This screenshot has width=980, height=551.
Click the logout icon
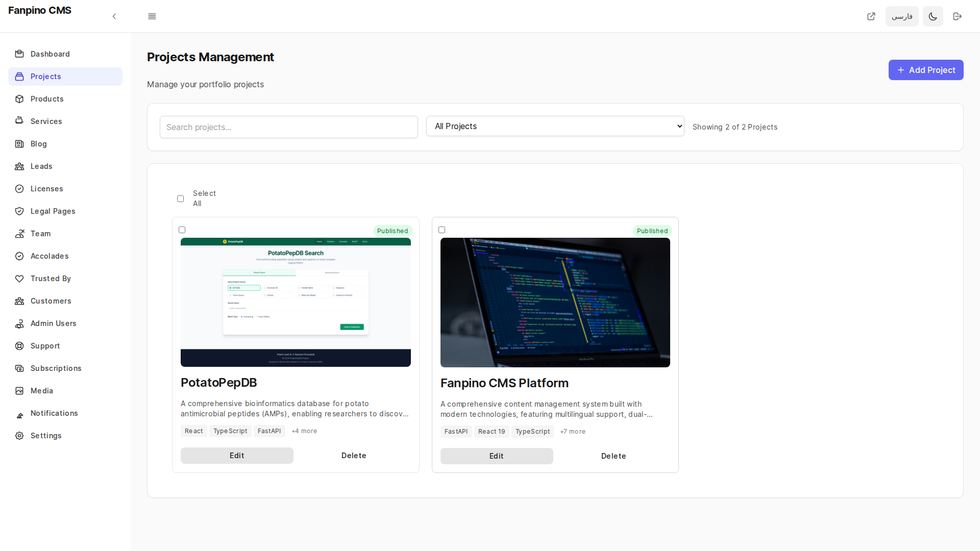pyautogui.click(x=958, y=16)
